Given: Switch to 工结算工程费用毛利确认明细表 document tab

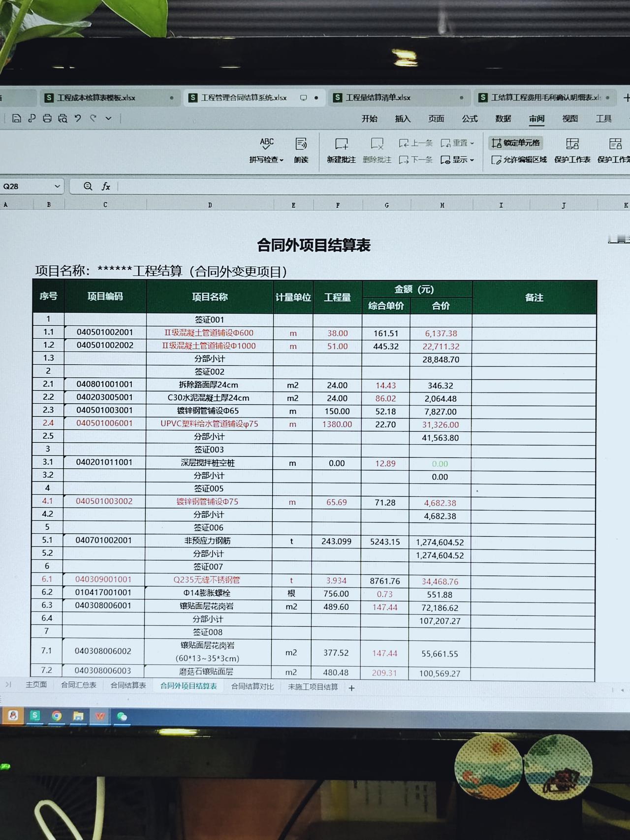Looking at the screenshot, I should pos(546,97).
